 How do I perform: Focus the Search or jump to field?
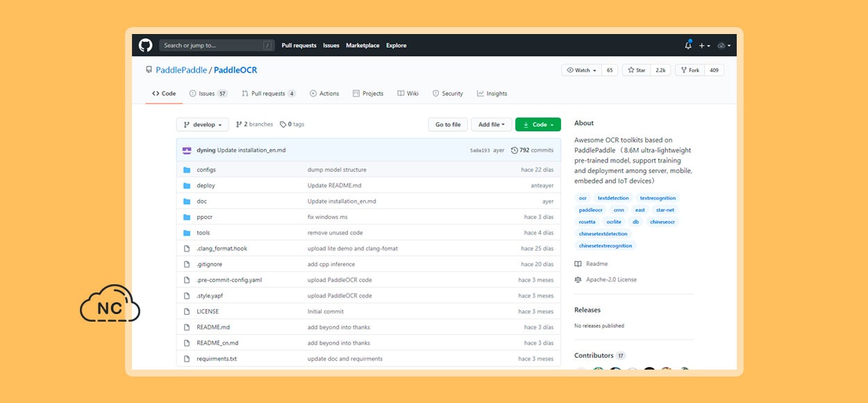pos(217,45)
